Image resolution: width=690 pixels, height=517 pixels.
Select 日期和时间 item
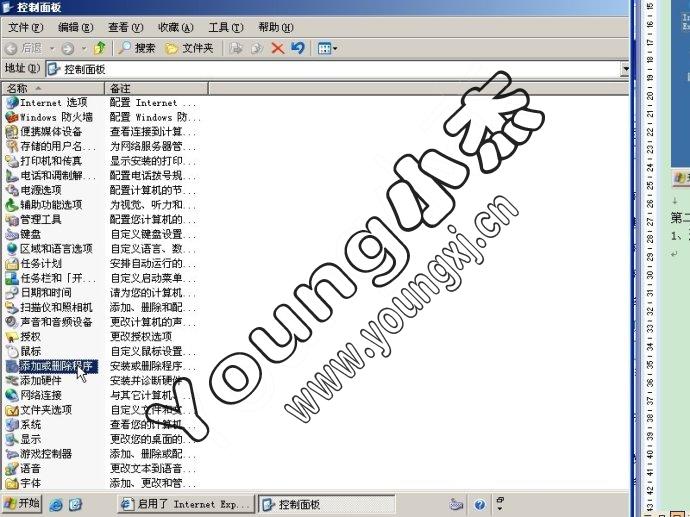click(x=45, y=293)
